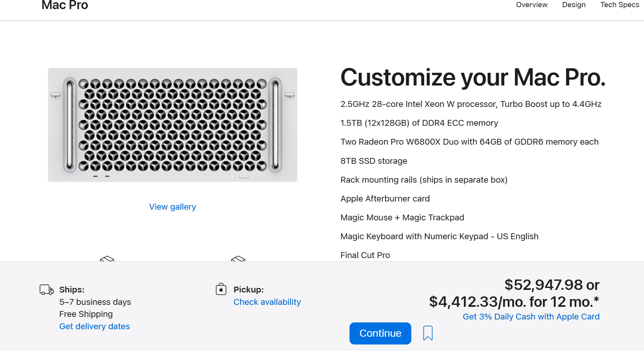This screenshot has width=644, height=351.
Task: Open Get 3% Daily Cash with Apple Card
Action: pos(531,317)
